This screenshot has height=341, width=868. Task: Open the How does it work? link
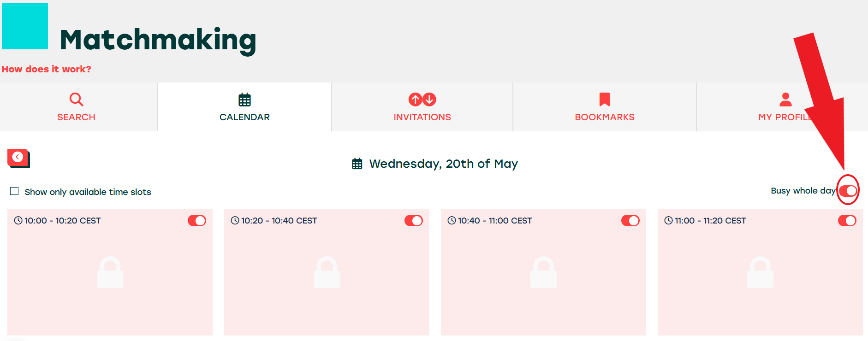47,69
